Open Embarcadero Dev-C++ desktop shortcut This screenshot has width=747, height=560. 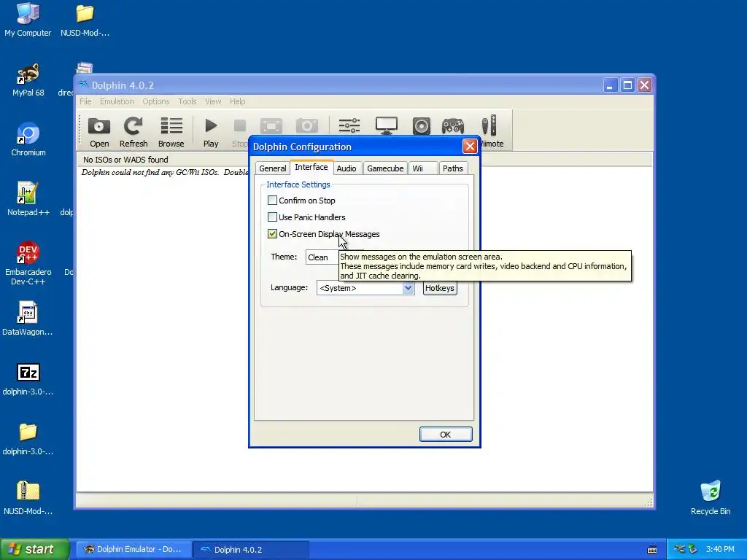tap(28, 263)
